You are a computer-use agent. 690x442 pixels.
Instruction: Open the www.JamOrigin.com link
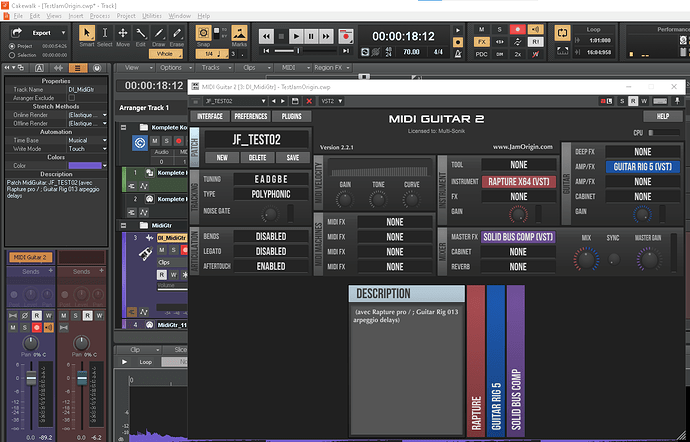click(x=522, y=147)
